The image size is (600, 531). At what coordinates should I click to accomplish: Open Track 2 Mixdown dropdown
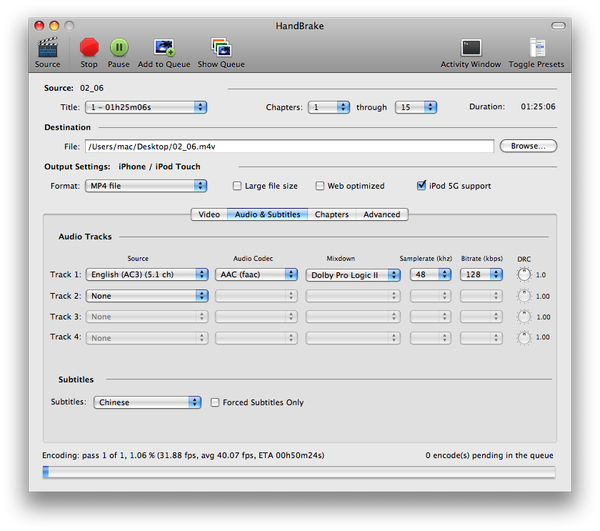(x=353, y=296)
